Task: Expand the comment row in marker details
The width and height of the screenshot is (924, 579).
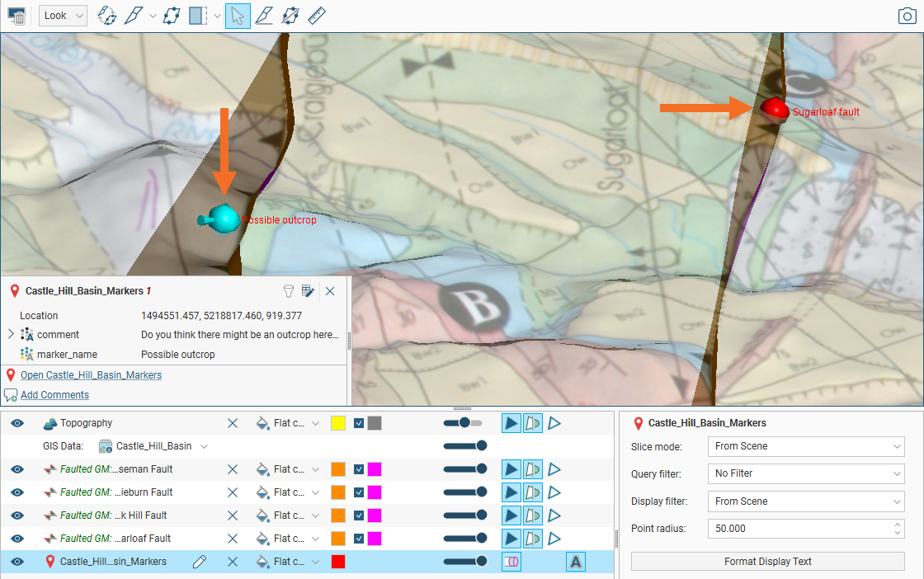Action: (11, 335)
